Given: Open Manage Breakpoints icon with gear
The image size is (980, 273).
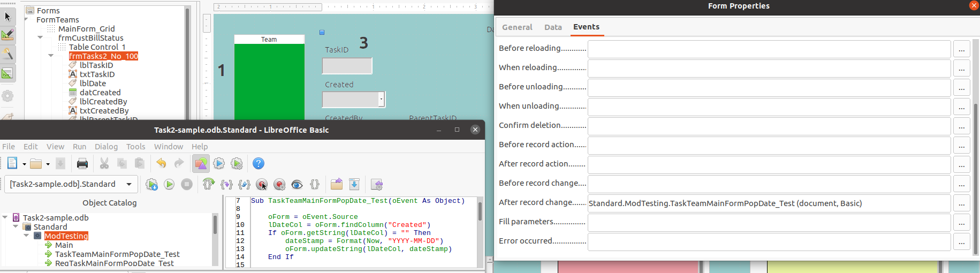Looking at the screenshot, I should 279,185.
